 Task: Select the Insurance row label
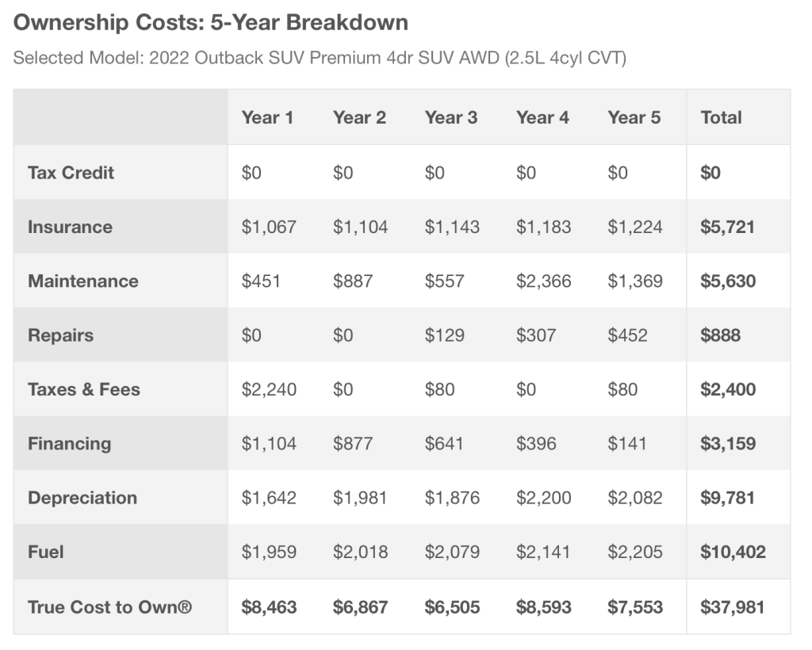click(x=70, y=227)
